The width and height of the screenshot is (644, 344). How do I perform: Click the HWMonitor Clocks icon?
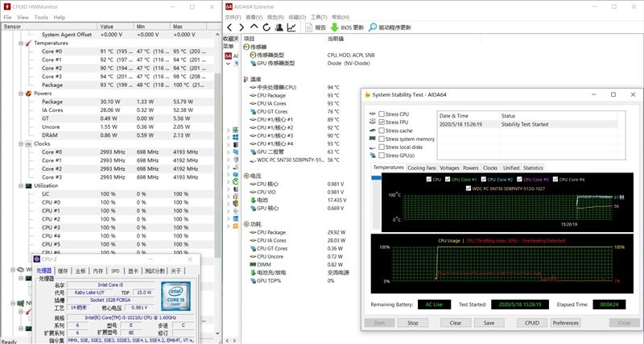[28, 144]
